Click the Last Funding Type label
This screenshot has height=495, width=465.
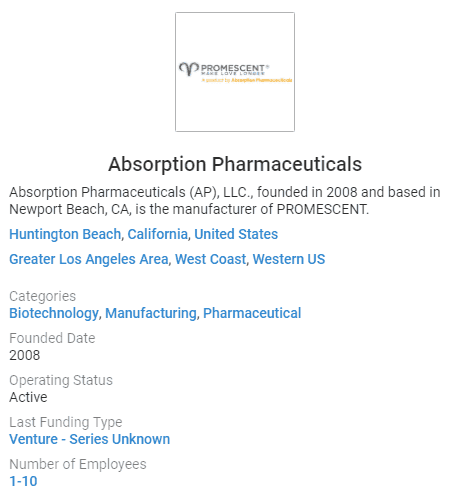click(x=66, y=422)
